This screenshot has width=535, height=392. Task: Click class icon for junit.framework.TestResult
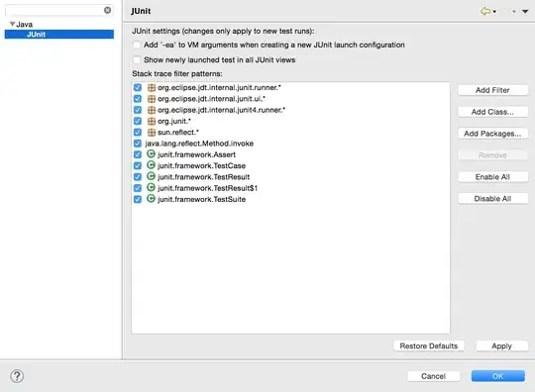click(x=151, y=176)
